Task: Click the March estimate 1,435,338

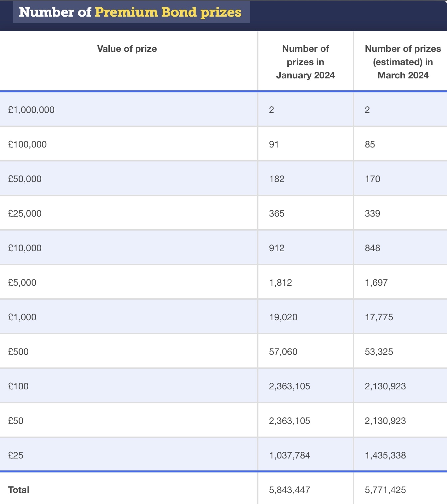Action: (x=385, y=455)
